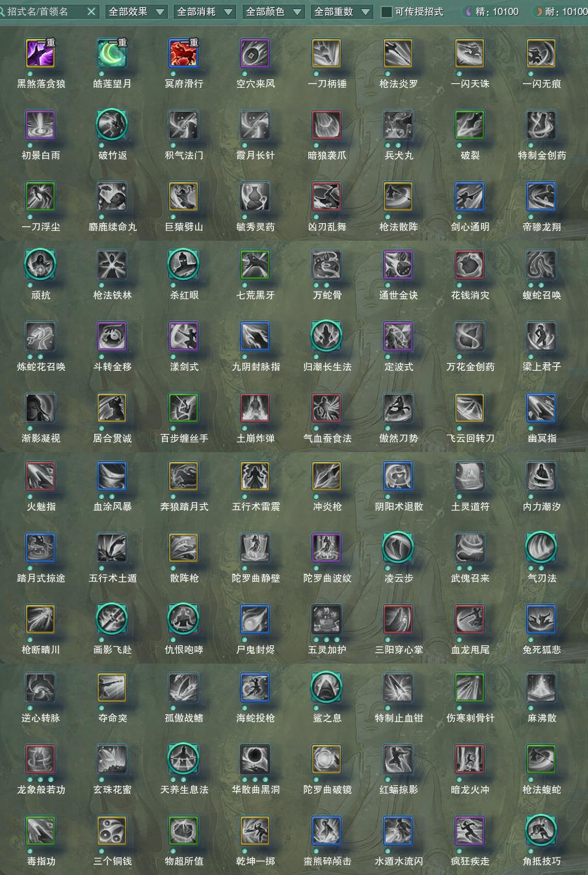This screenshot has width=588, height=875.
Task: Click the 逆心转脉 skill icon
Action: pos(40,688)
